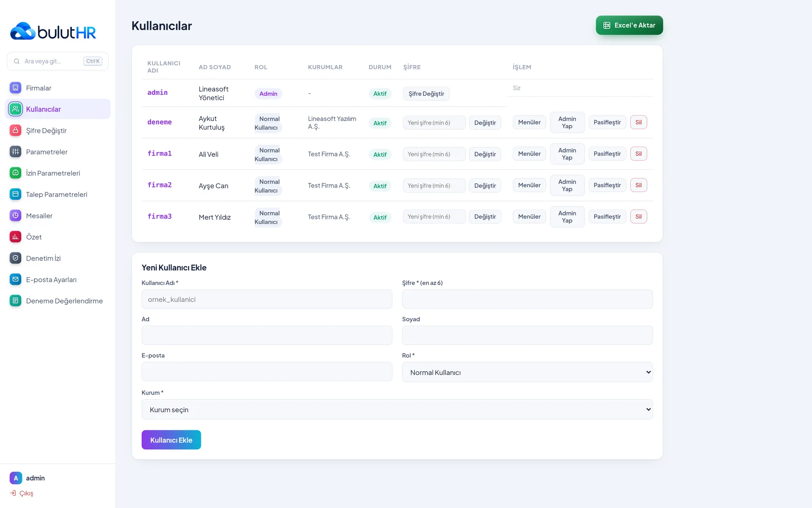This screenshot has height=508, width=812.
Task: Export users with Excel'e Aktar
Action: (629, 25)
